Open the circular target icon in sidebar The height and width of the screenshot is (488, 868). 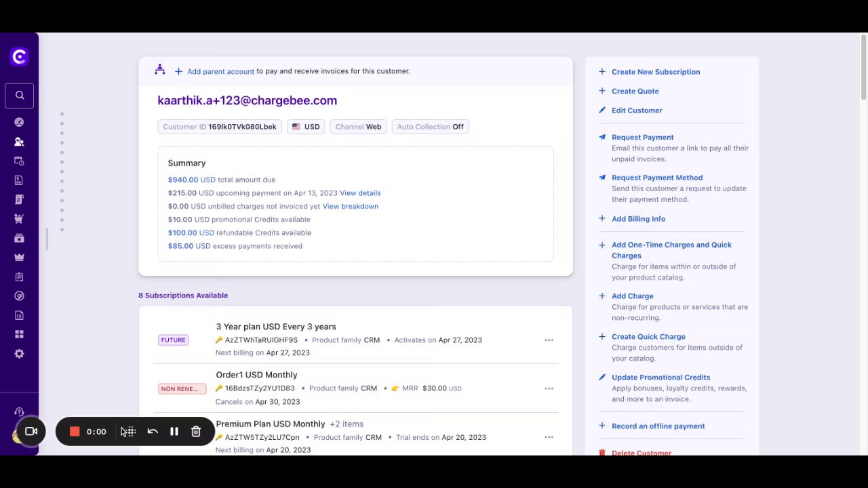pos(19,296)
